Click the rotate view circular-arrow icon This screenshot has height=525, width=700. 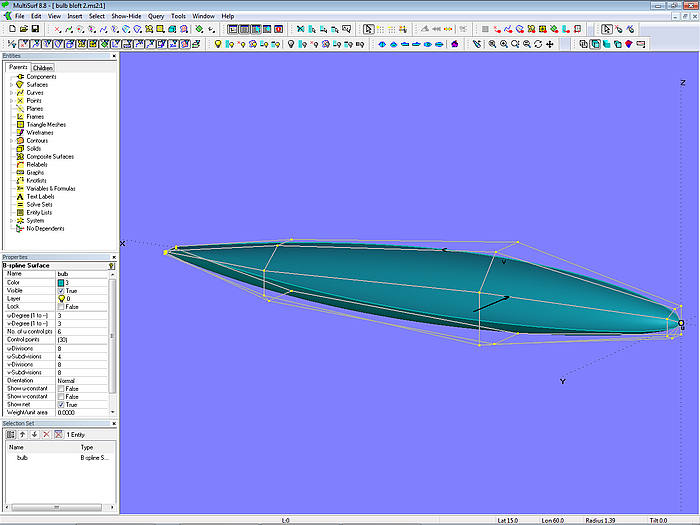539,44
